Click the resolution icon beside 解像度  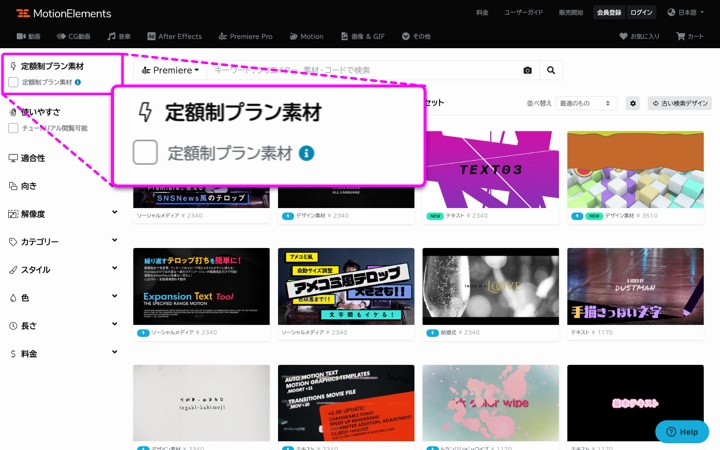tap(13, 214)
